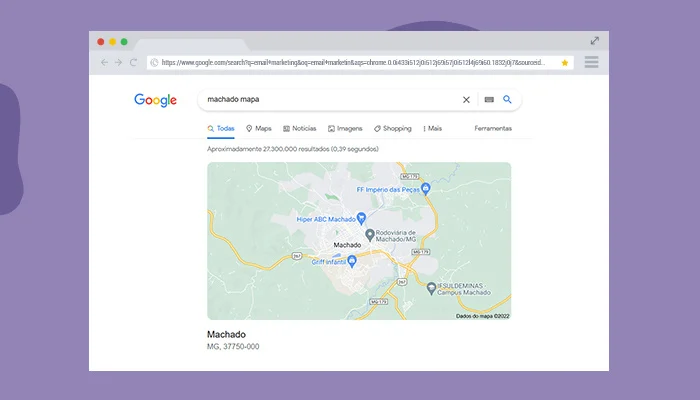The image size is (700, 400).
Task: Click the 267 road marker west of Machado
Action: [297, 256]
